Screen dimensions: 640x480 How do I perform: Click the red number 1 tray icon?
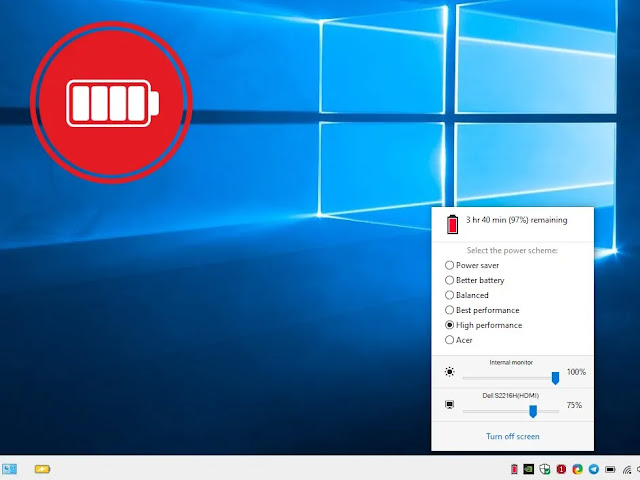(561, 469)
